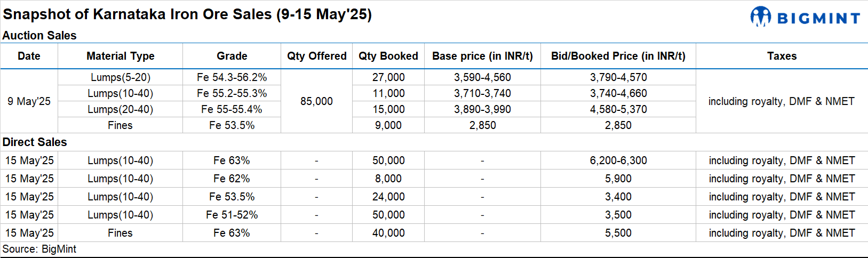Select the Qty Offered column header

tap(316, 56)
